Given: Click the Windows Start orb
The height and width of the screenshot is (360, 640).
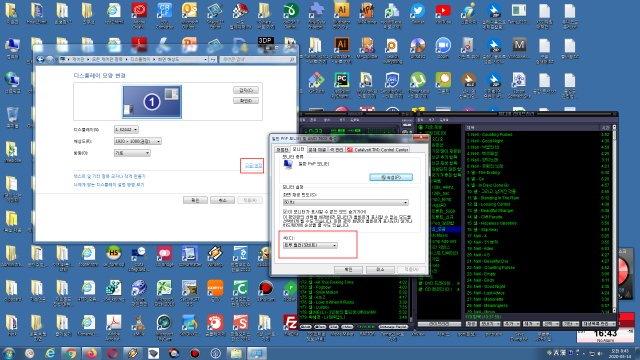Looking at the screenshot, I should pos(9,353).
